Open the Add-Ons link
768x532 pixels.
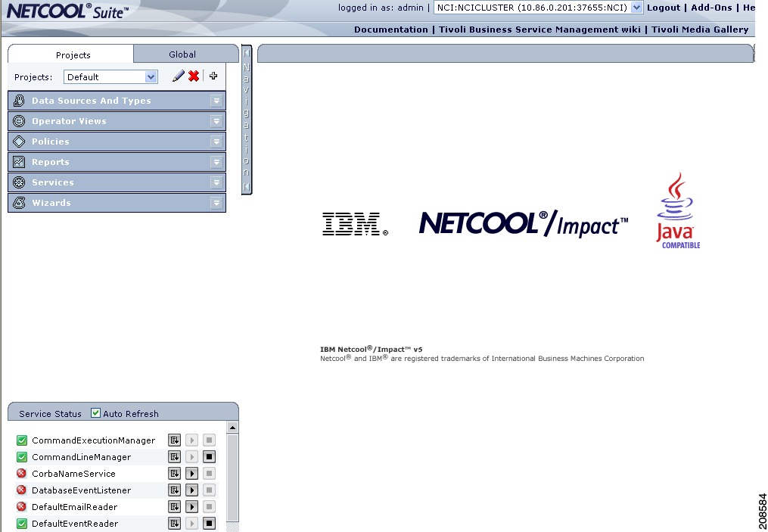tap(711, 8)
